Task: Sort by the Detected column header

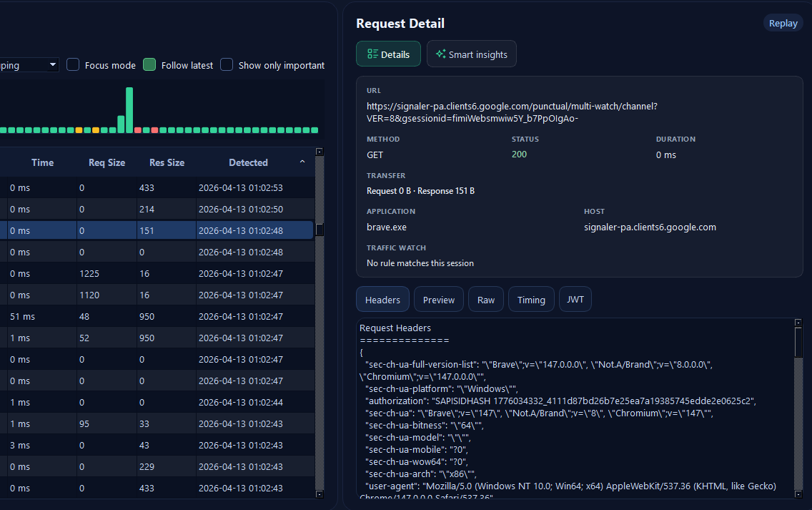Action: pyautogui.click(x=248, y=162)
